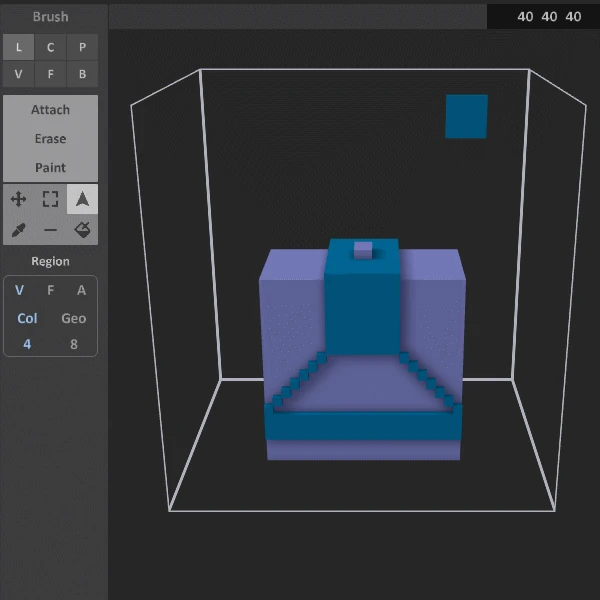Choose the box select marquee tool

[50, 199]
